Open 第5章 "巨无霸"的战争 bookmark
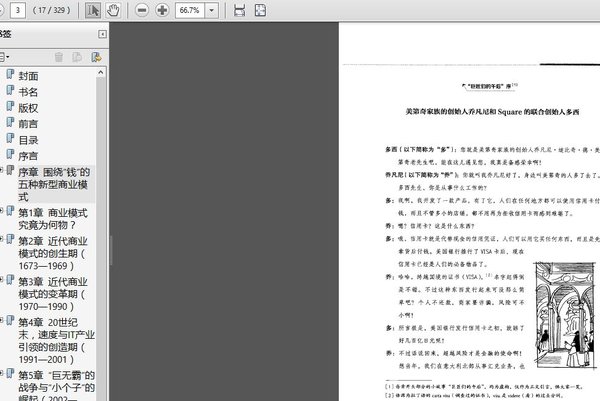This screenshot has height=401, width=600. pyautogui.click(x=56, y=385)
